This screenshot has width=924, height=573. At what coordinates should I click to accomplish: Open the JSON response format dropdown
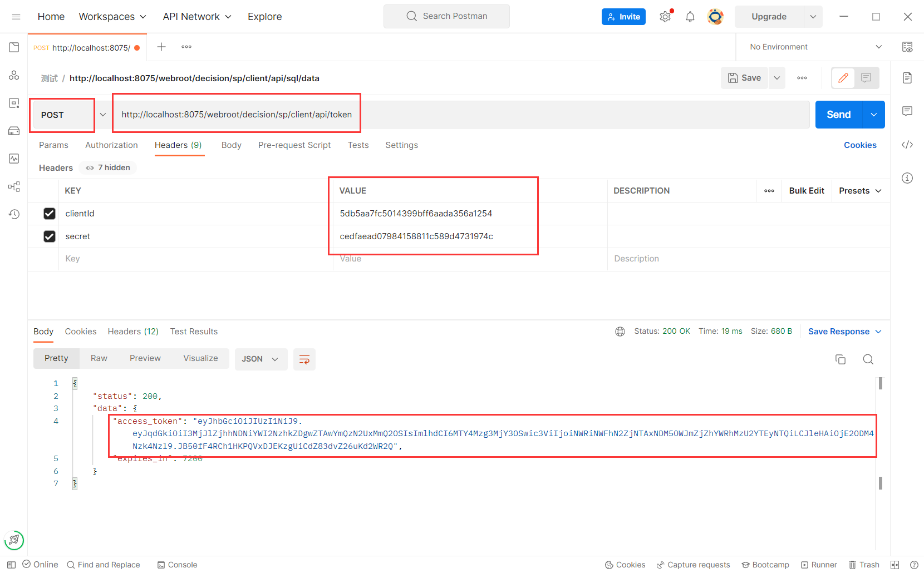point(261,359)
